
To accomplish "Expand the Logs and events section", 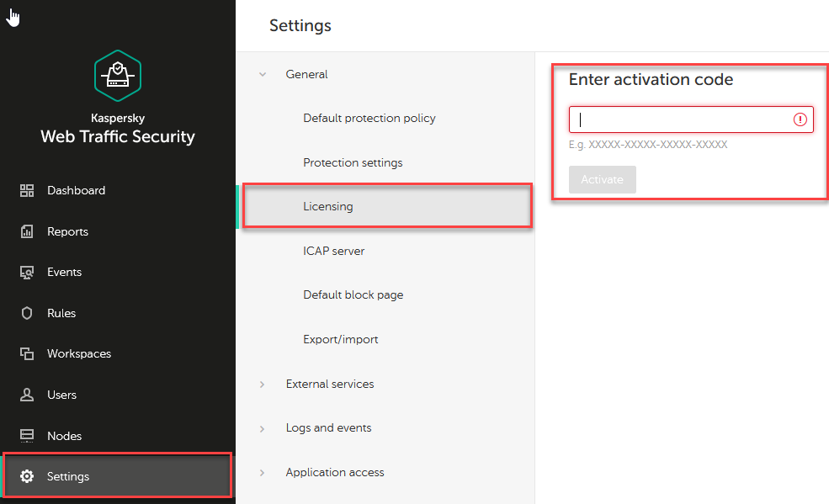I will coord(263,428).
